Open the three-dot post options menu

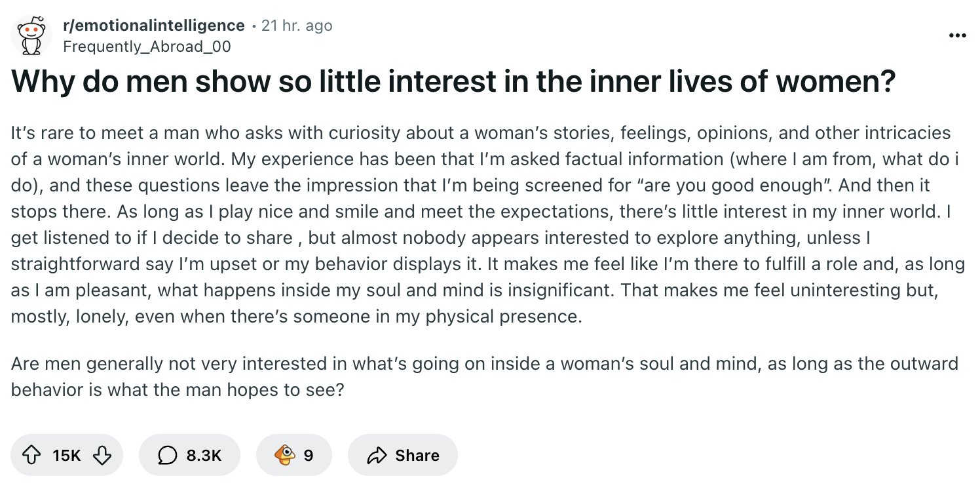coord(957,35)
